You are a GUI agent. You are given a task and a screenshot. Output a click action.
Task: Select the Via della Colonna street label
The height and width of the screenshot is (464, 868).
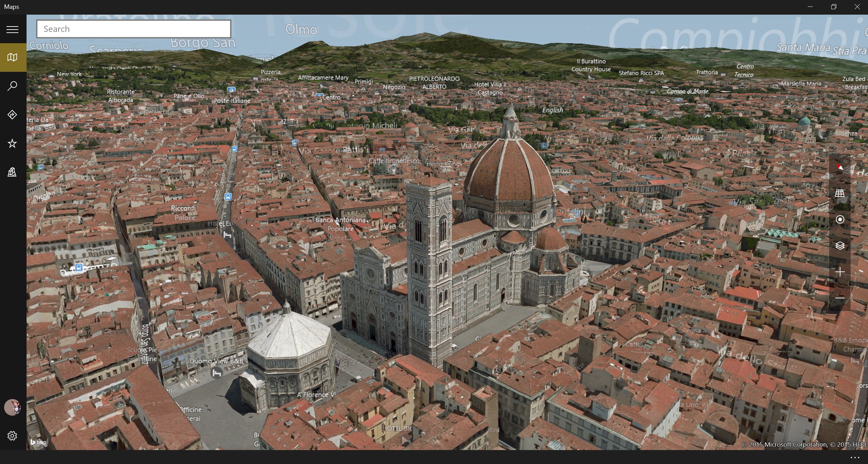coord(675,138)
